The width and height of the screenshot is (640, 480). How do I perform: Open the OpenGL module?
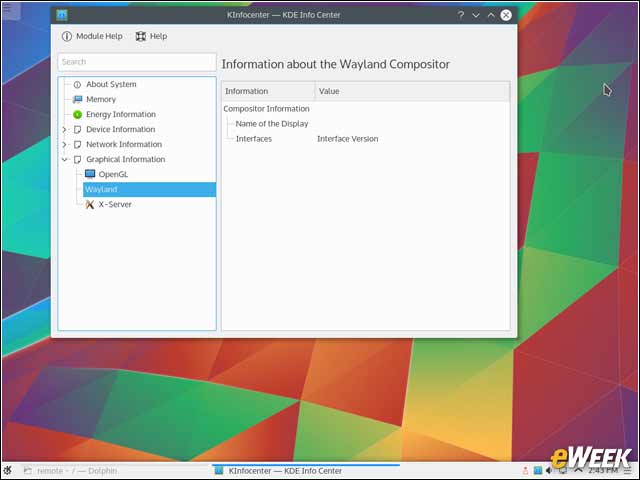coord(113,175)
